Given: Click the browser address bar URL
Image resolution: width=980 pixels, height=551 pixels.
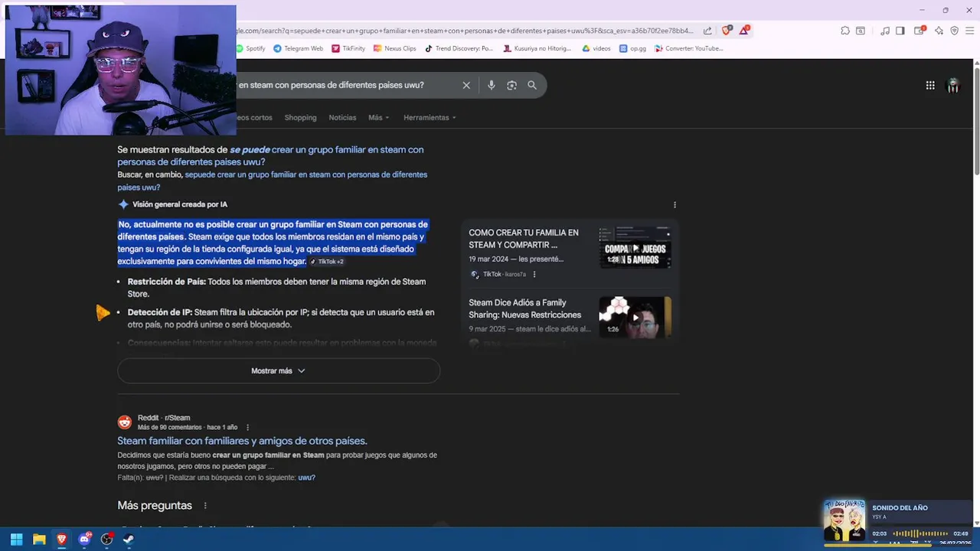Looking at the screenshot, I should point(464,31).
